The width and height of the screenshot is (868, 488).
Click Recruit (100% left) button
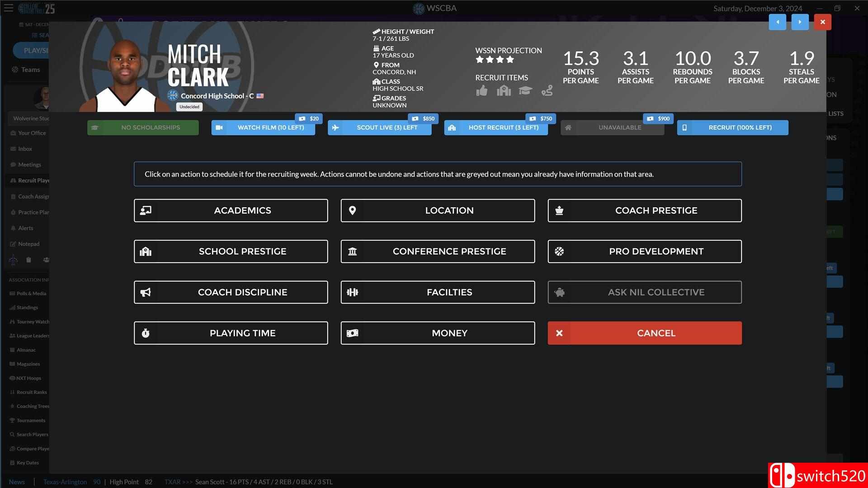[x=732, y=127]
